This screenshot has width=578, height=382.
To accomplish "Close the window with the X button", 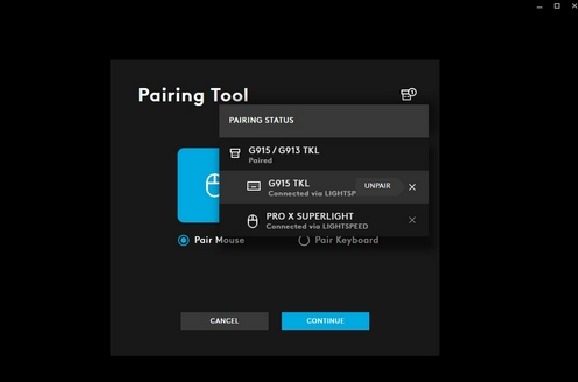I will point(574,6).
